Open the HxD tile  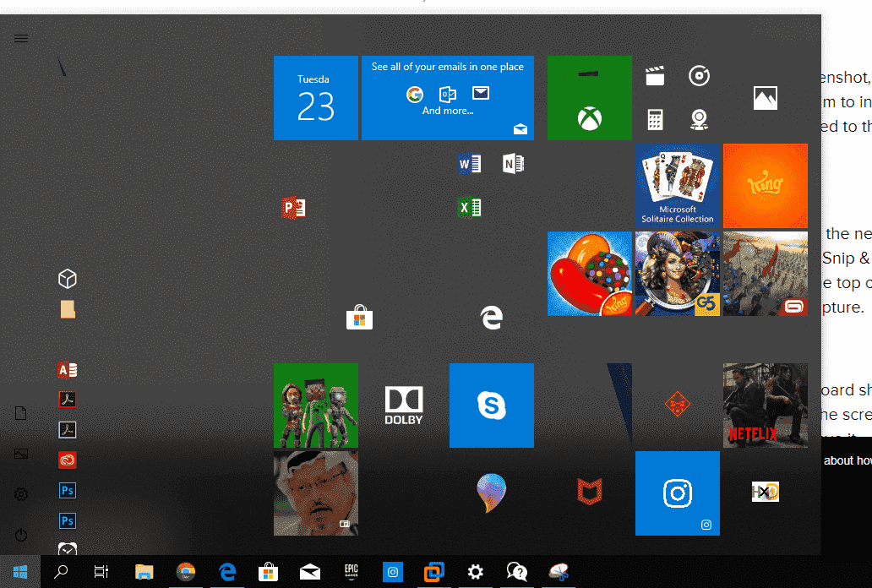pos(766,492)
